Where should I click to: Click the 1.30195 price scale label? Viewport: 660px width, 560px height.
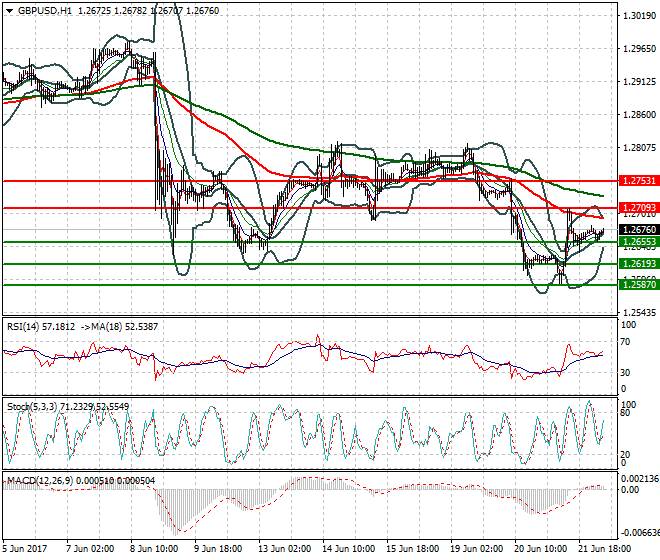click(x=637, y=16)
